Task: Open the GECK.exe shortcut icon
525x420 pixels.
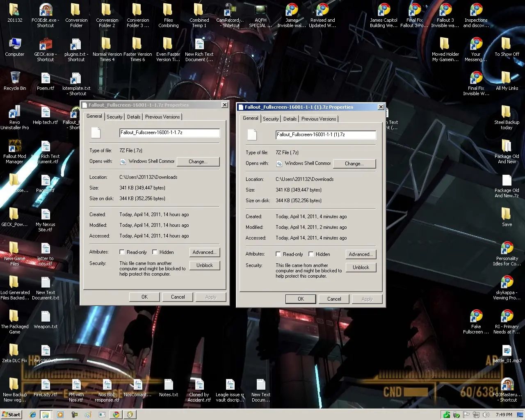Action: point(46,44)
